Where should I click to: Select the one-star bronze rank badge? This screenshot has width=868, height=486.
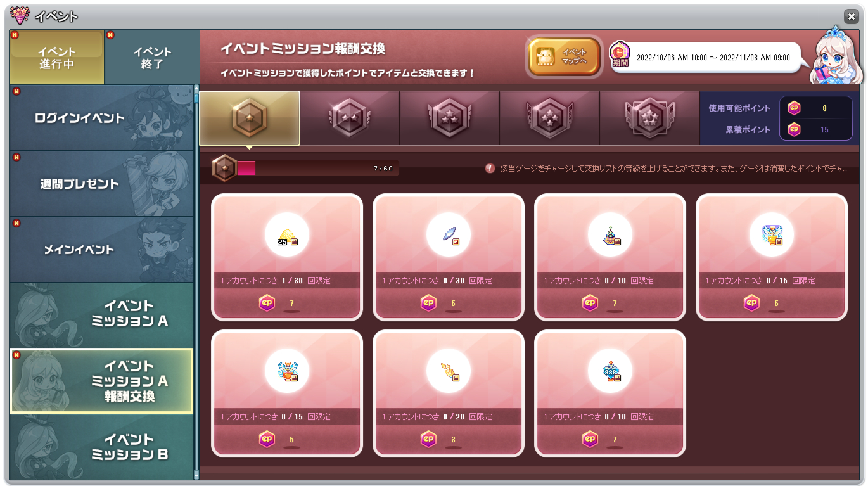tap(249, 118)
